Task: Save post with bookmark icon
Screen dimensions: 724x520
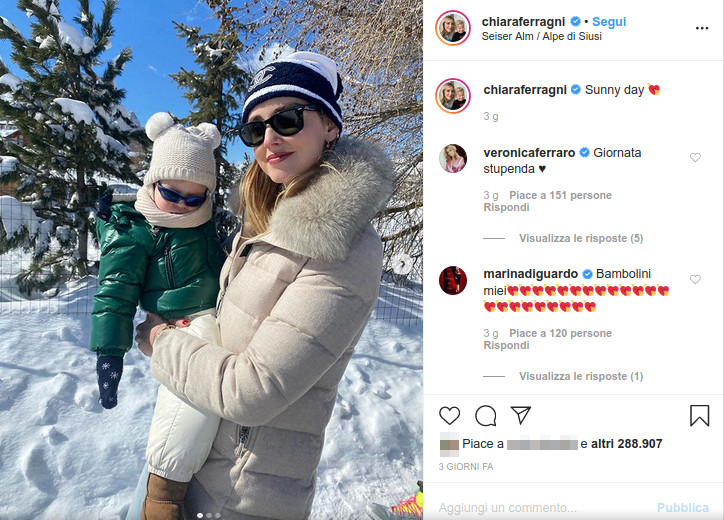Action: 700,415
